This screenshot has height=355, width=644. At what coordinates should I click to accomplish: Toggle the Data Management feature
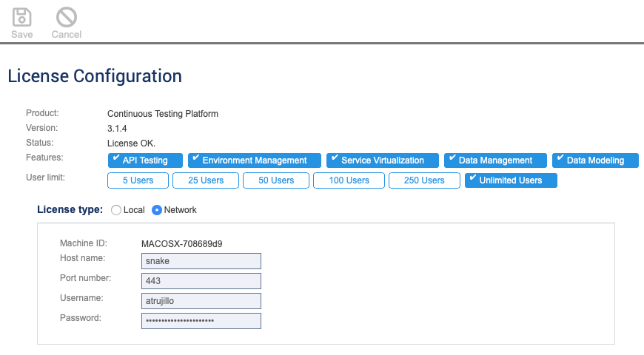pyautogui.click(x=495, y=160)
